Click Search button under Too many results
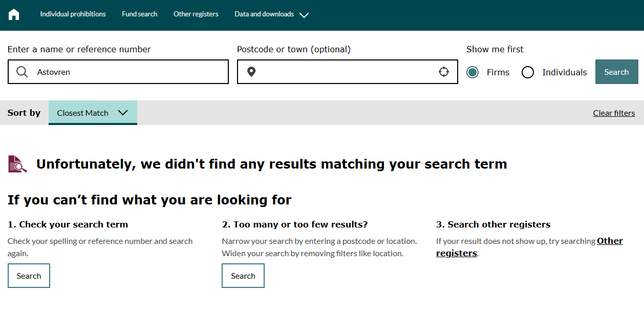 [x=243, y=276]
